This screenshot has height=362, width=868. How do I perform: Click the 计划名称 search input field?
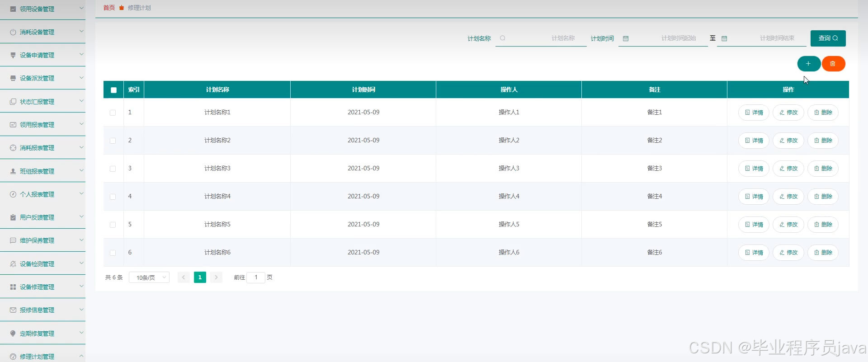click(541, 38)
